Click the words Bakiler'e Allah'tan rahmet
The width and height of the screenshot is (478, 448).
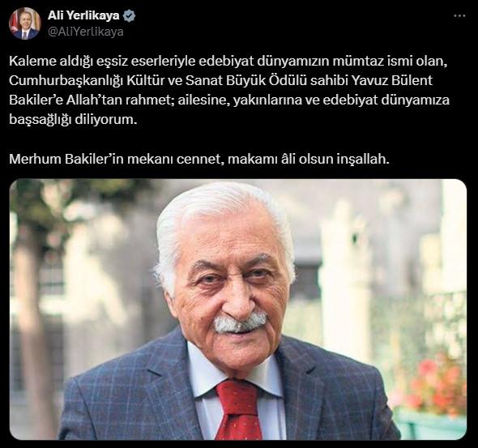pyautogui.click(x=92, y=100)
